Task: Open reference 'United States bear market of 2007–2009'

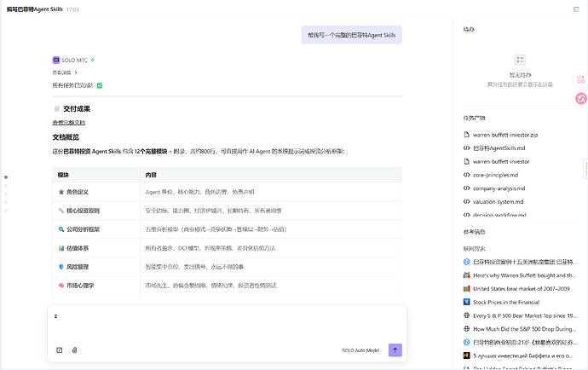Action: click(x=522, y=289)
